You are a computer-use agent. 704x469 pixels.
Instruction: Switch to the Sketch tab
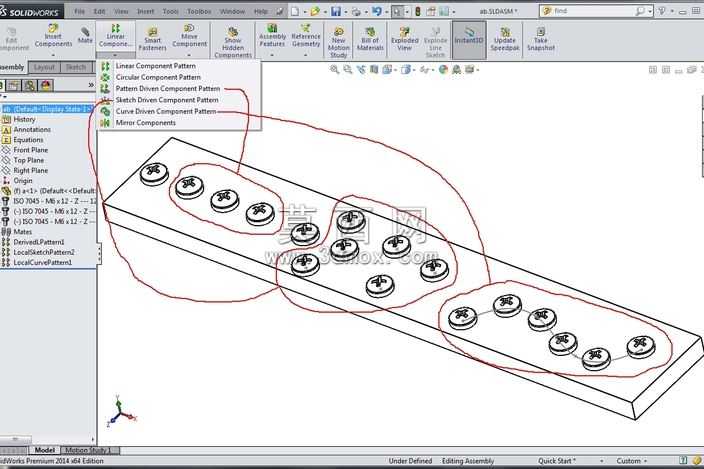click(75, 67)
